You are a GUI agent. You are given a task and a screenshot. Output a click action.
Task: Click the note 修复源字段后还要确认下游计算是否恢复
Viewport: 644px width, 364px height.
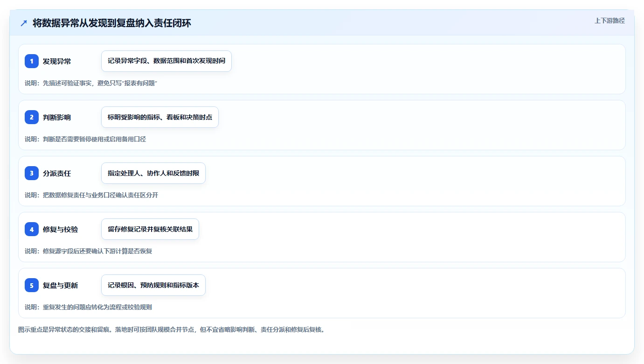pos(89,251)
